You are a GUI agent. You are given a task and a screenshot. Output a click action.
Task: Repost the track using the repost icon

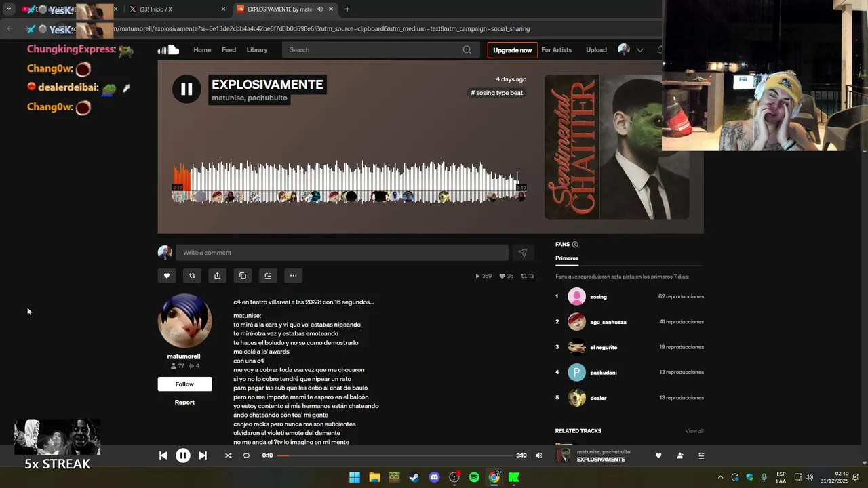[x=192, y=276]
